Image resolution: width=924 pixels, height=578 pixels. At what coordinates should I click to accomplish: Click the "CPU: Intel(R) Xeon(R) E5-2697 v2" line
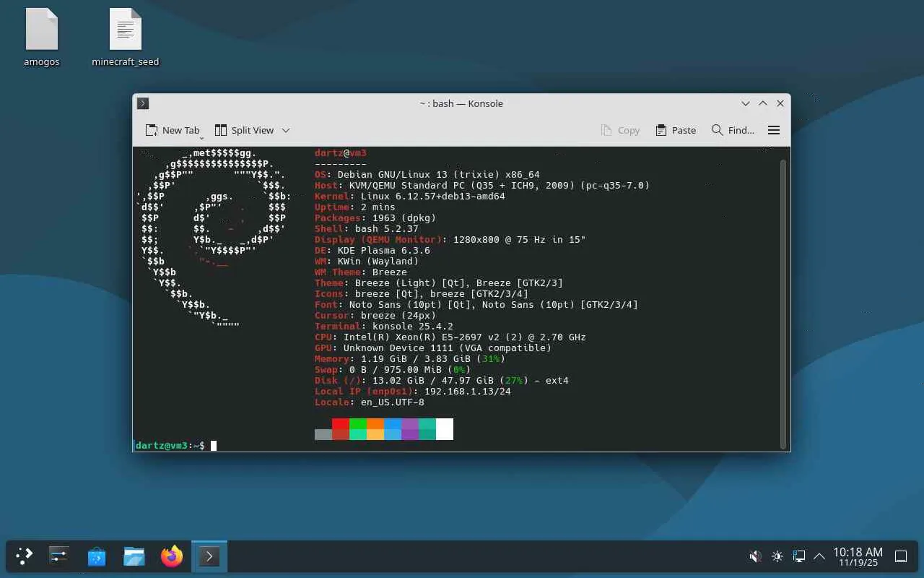click(x=450, y=337)
